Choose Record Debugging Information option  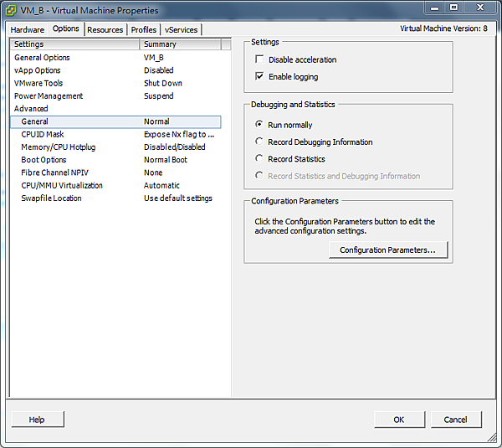pos(259,142)
